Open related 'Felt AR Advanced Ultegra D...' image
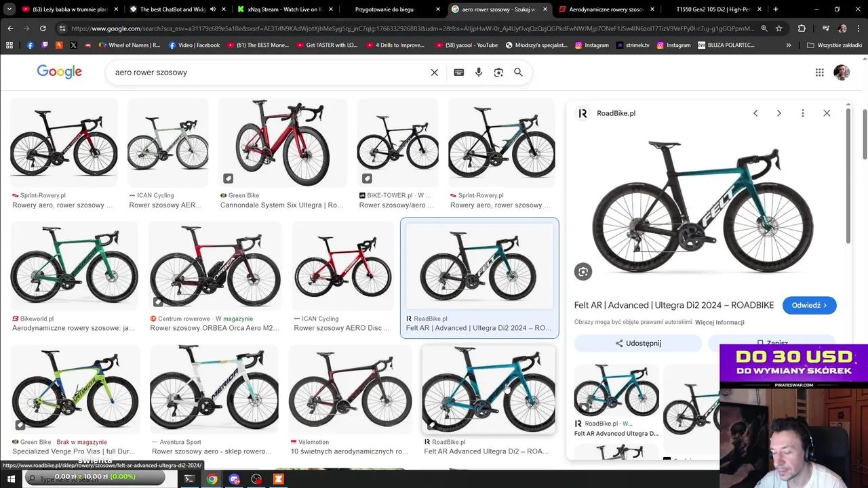868x488 pixels. (x=616, y=391)
